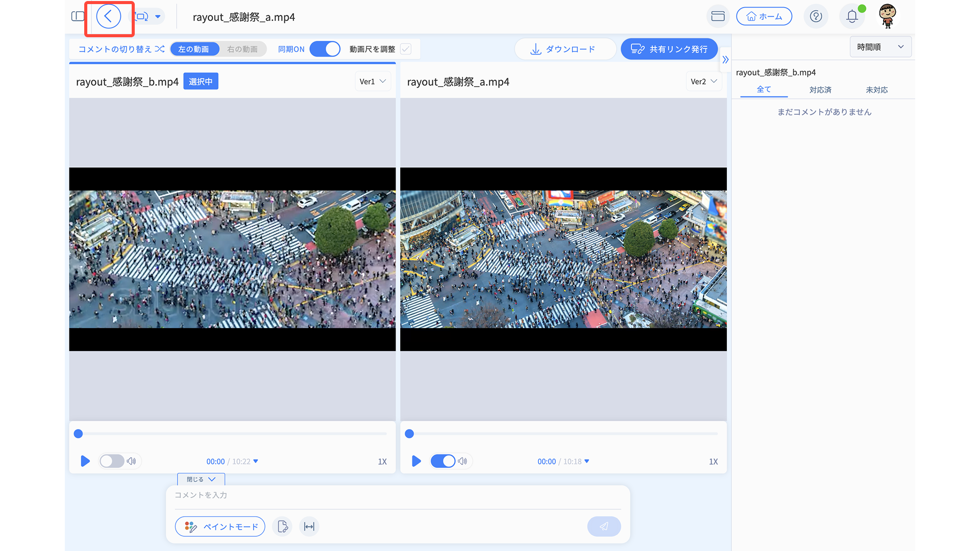The height and width of the screenshot is (551, 980).
Task: Click the 共有リンク発行 button
Action: tap(669, 49)
